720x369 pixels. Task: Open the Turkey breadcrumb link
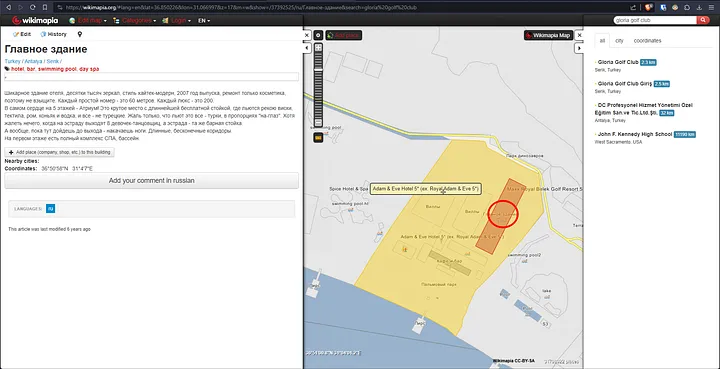tap(12, 61)
